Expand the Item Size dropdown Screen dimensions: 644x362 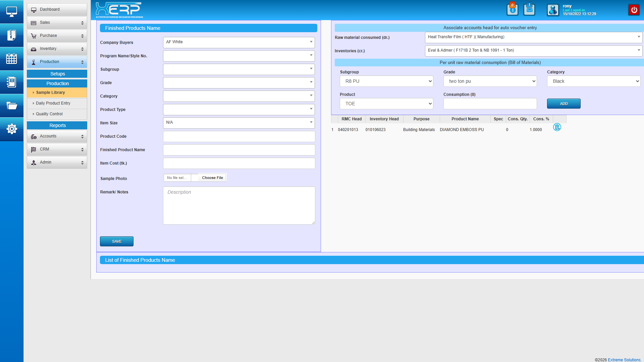pyautogui.click(x=239, y=123)
